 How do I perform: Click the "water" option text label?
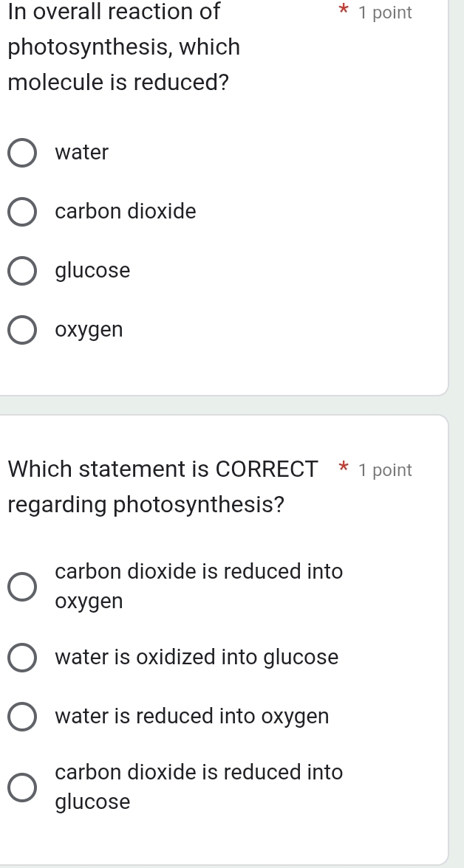[81, 153]
